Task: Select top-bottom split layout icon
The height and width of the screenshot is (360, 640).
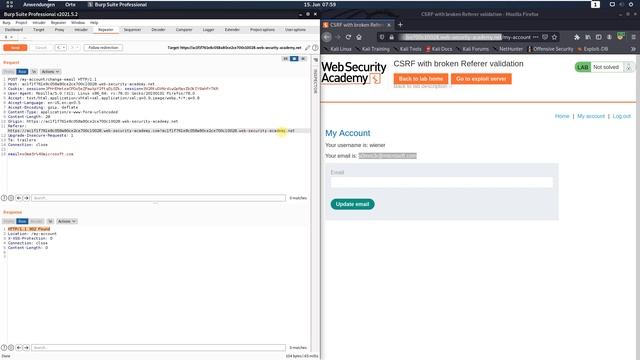Action: pos(294,59)
